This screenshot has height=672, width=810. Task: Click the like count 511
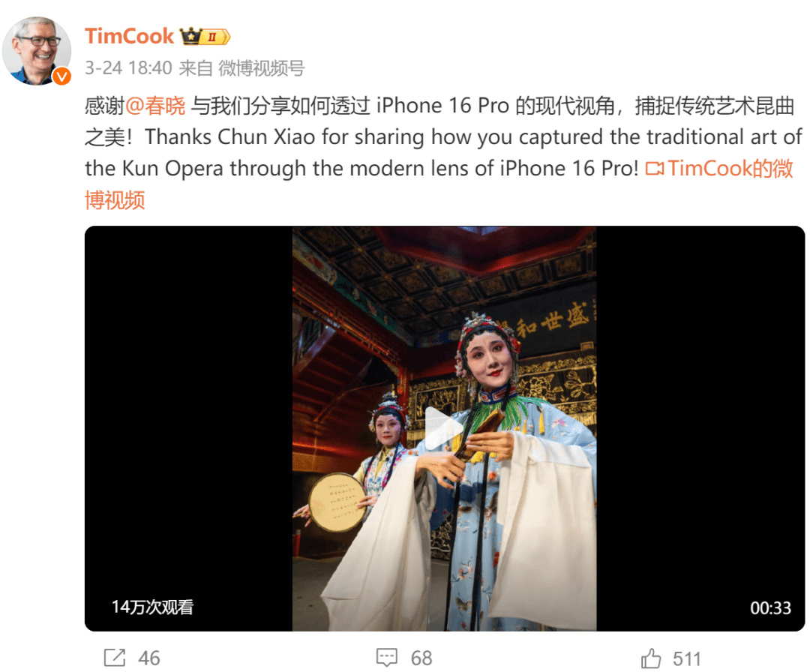pos(686,658)
